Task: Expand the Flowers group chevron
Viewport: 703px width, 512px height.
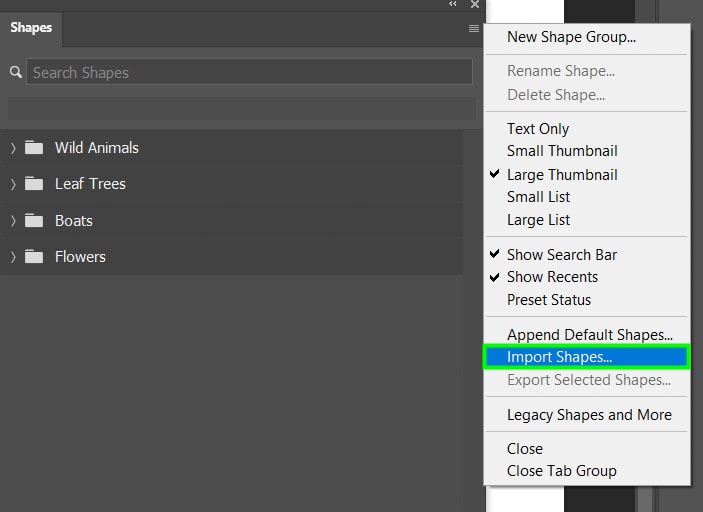Action: (13, 257)
